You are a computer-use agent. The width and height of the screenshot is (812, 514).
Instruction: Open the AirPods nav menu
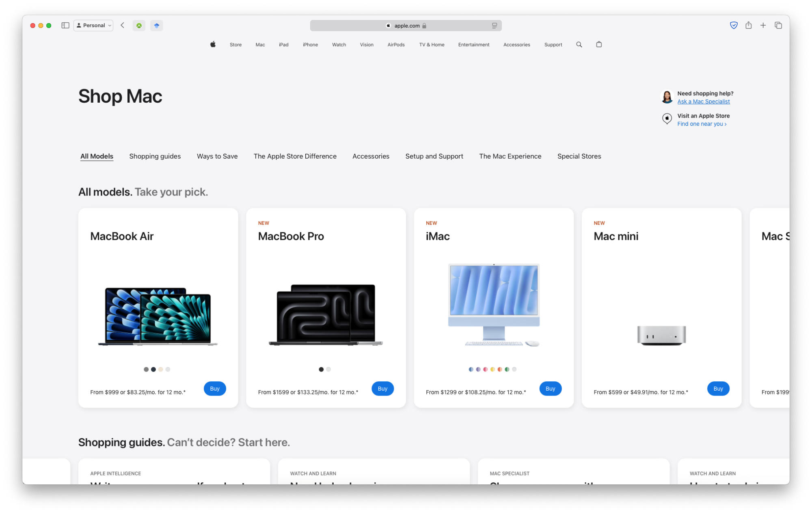pyautogui.click(x=396, y=45)
